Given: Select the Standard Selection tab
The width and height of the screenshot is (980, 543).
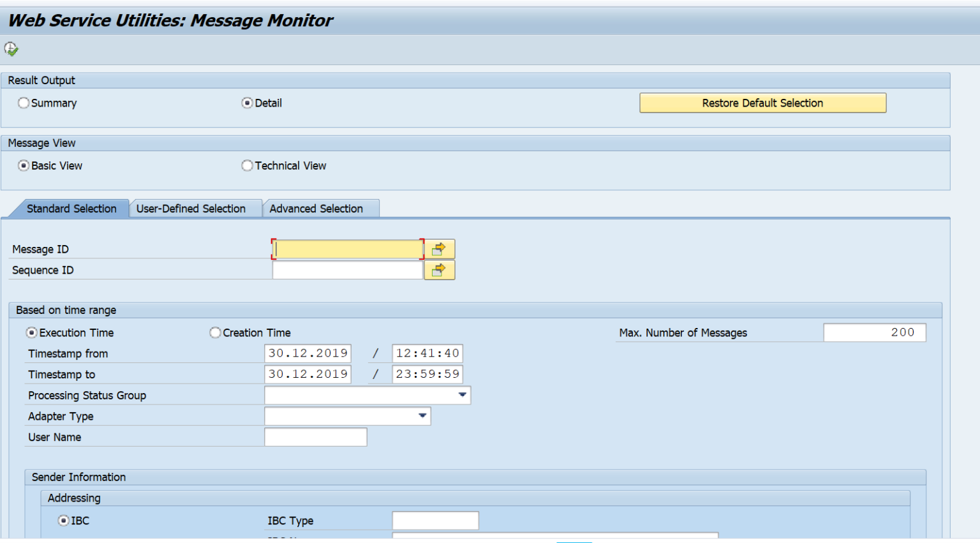Looking at the screenshot, I should [71, 209].
